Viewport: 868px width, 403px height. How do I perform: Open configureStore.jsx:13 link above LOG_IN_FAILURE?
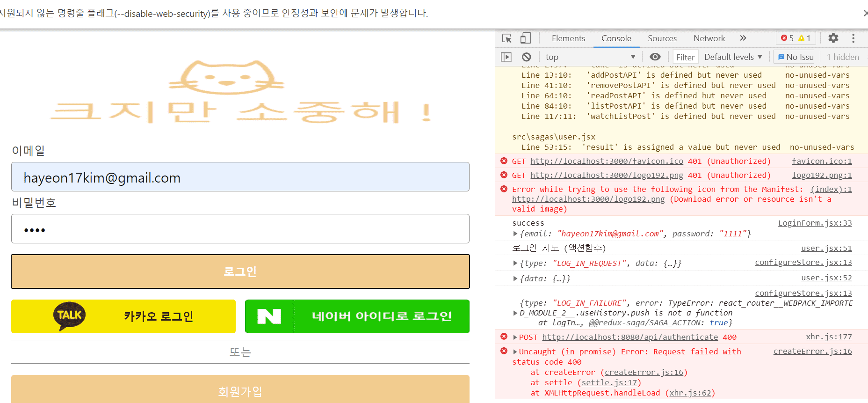pos(803,293)
